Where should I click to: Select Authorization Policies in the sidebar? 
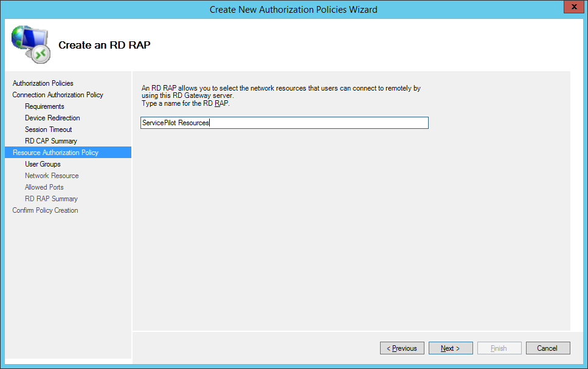(x=43, y=83)
